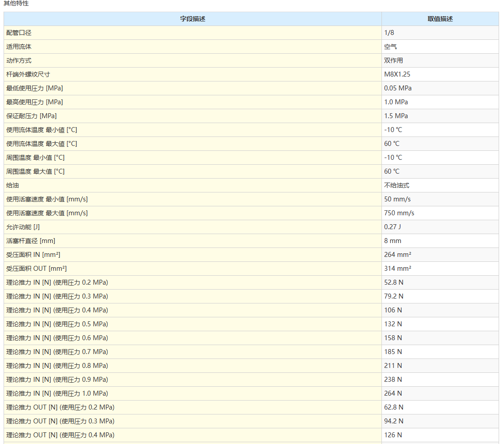Click the 94.2 N thrust value

tap(394, 421)
